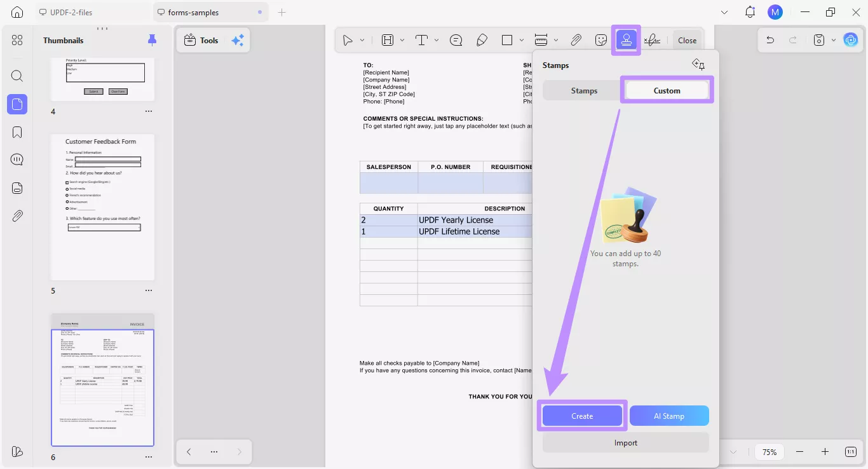The width and height of the screenshot is (868, 469).
Task: Open the UPDF AI sparkle icon
Action: pos(238,40)
